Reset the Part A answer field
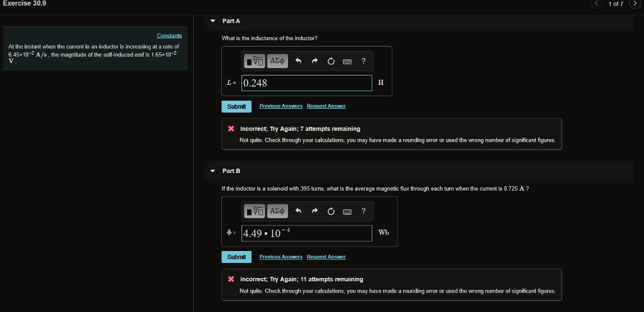The width and height of the screenshot is (644, 312). point(331,62)
